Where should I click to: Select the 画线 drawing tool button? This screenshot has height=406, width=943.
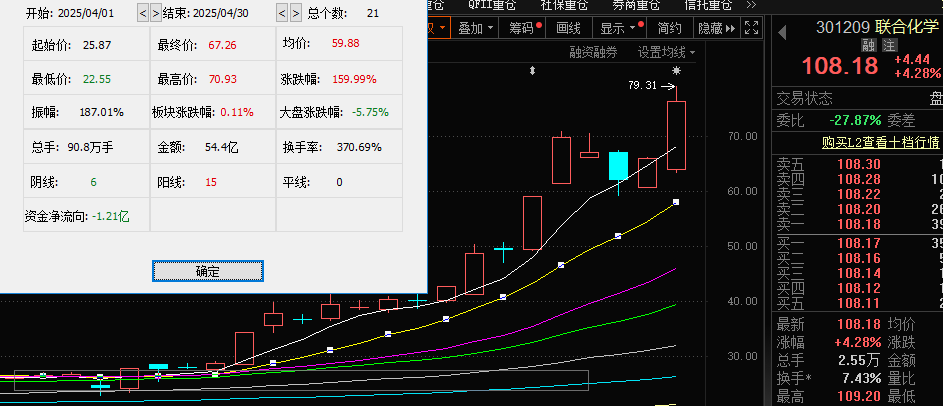tap(568, 28)
